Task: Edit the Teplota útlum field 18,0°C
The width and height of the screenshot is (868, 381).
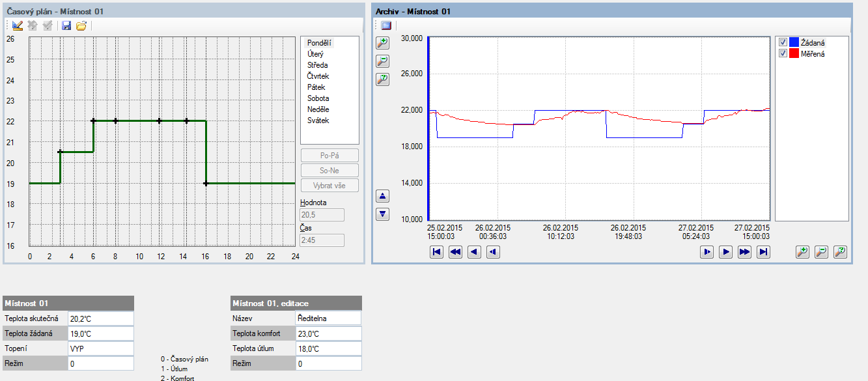Action: (328, 348)
